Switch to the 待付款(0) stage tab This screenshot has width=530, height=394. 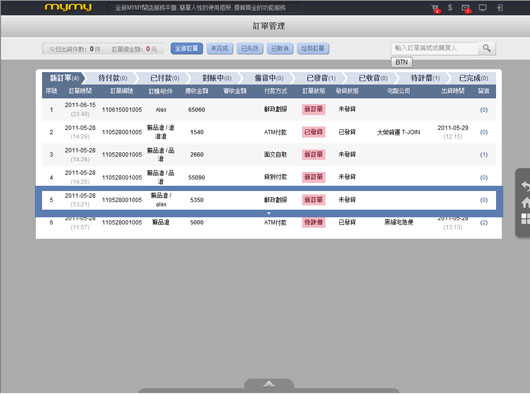[x=112, y=78]
